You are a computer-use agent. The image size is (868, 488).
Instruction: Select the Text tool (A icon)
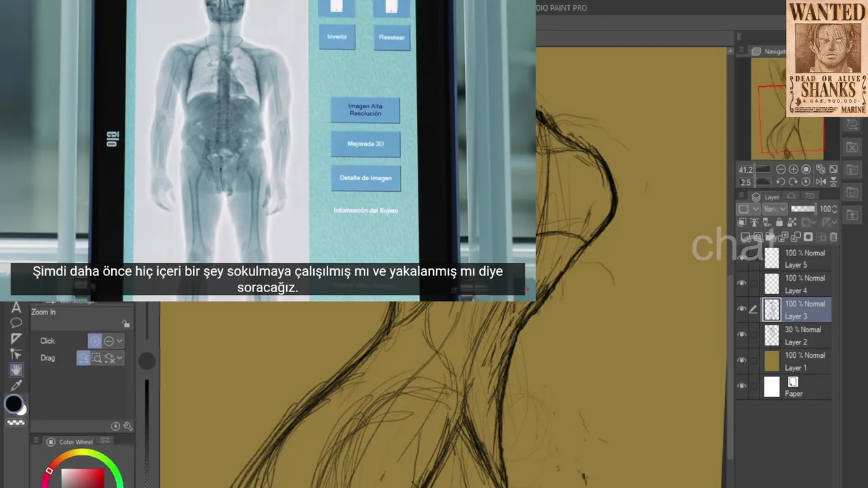16,308
